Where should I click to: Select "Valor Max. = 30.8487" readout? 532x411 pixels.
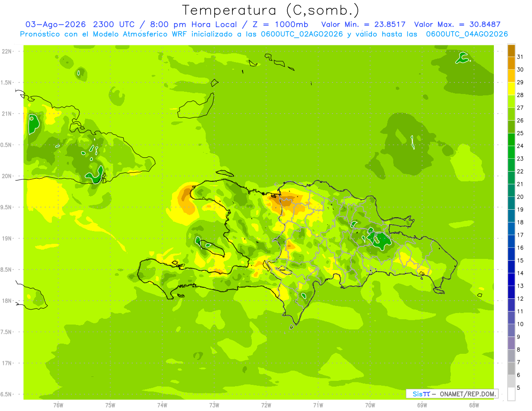pyautogui.click(x=457, y=24)
